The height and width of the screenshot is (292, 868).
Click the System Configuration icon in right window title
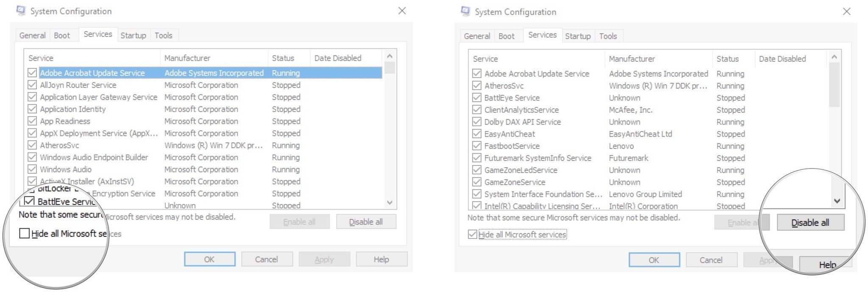coord(465,11)
